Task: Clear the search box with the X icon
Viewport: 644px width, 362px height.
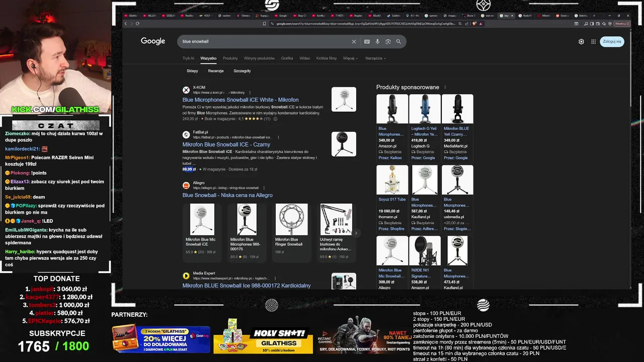Action: [354, 42]
